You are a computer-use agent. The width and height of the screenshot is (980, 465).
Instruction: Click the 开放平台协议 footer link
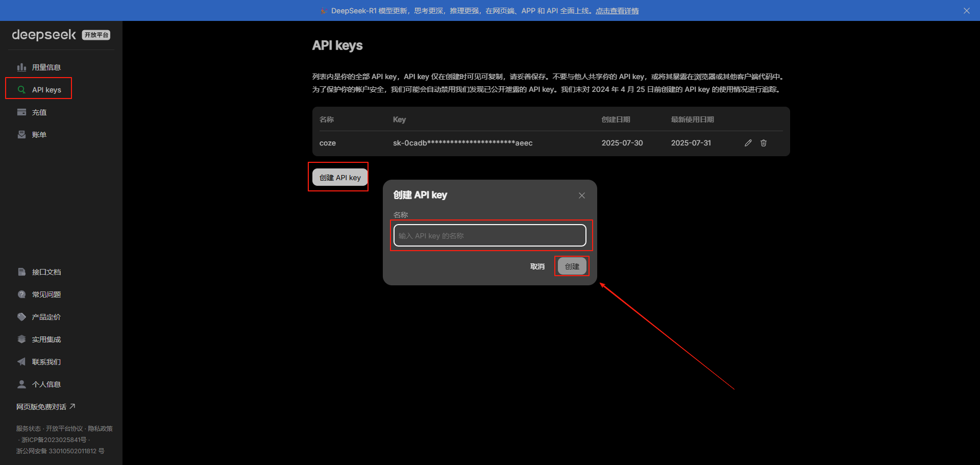[x=64, y=429]
